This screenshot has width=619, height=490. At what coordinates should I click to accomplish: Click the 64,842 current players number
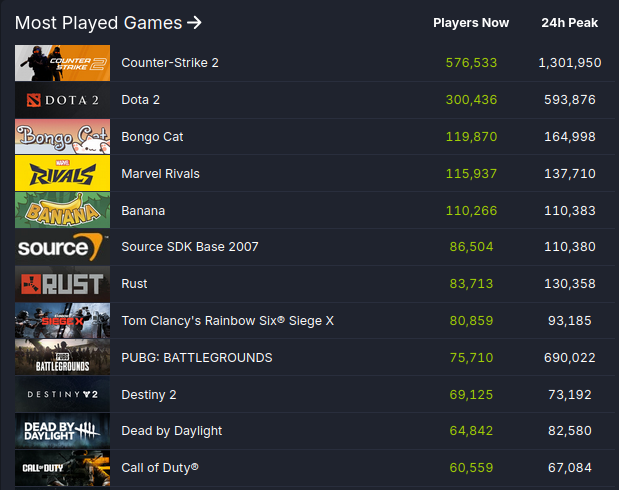click(471, 431)
